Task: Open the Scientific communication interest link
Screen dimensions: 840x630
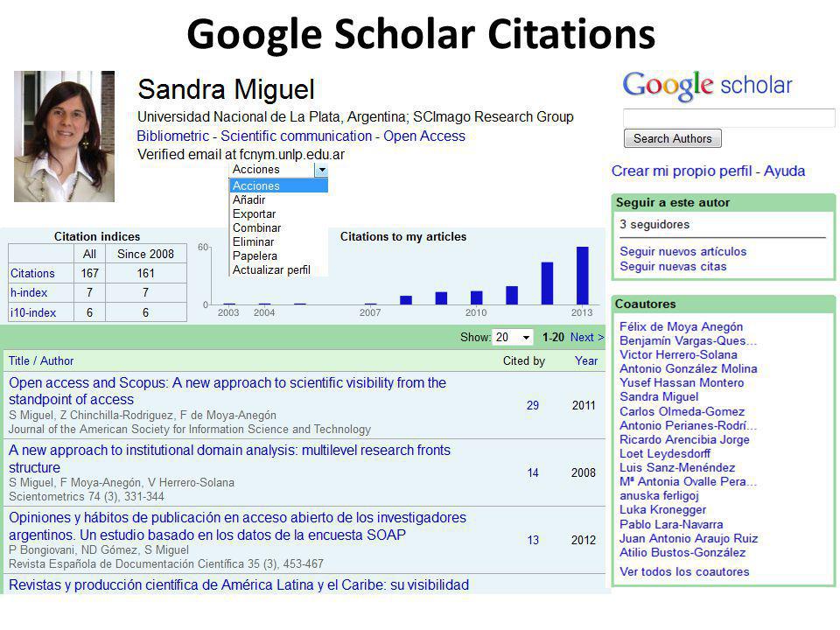Action: click(x=296, y=136)
